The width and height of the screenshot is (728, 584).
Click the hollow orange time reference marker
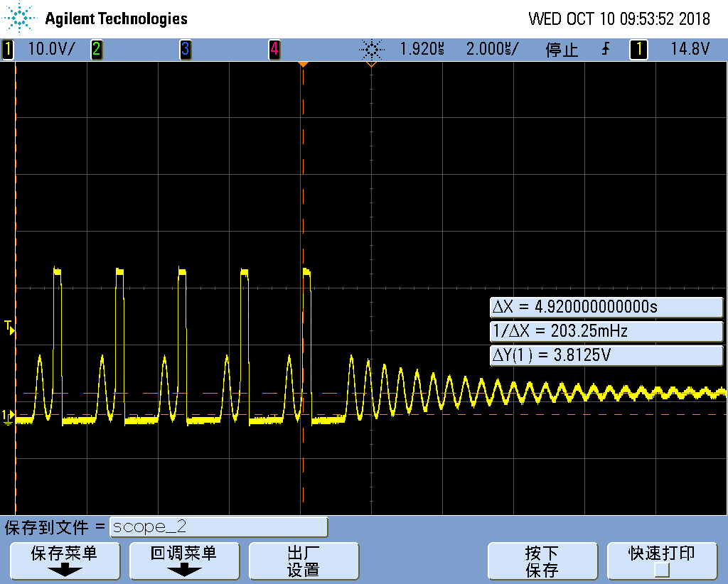[371, 65]
